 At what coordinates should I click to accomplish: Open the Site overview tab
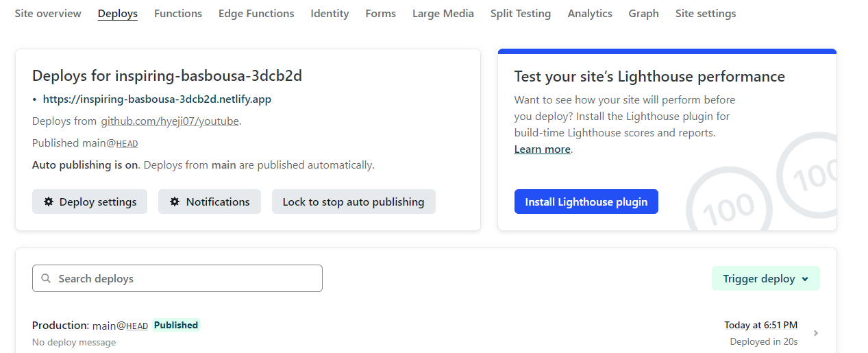tap(48, 14)
